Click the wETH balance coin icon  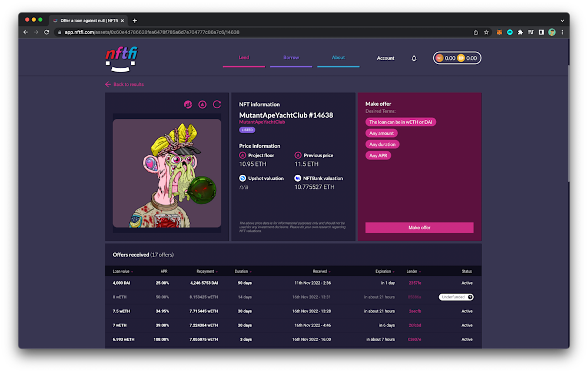click(x=440, y=58)
